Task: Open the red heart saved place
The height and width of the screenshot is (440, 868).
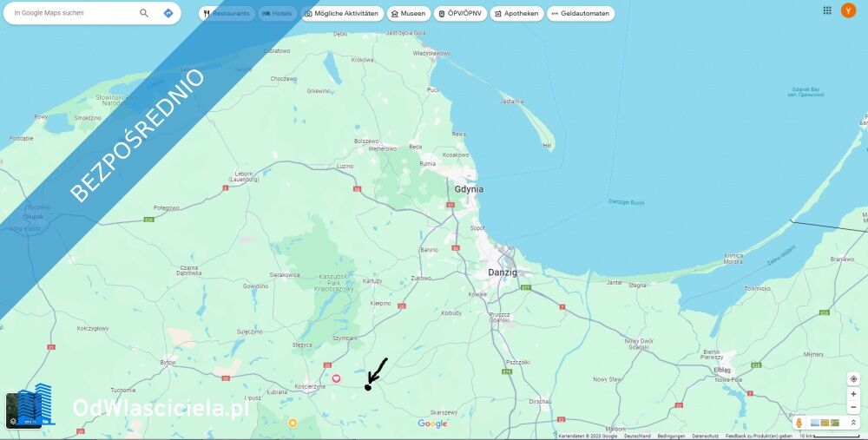Action: click(x=336, y=378)
